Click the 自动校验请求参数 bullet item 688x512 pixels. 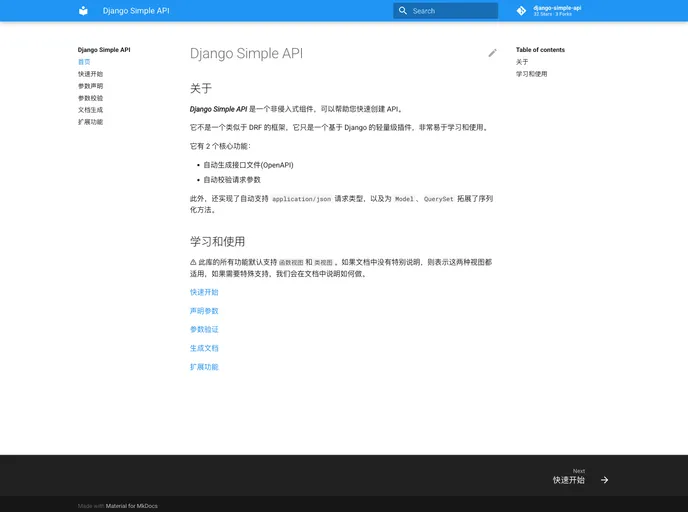(232, 179)
